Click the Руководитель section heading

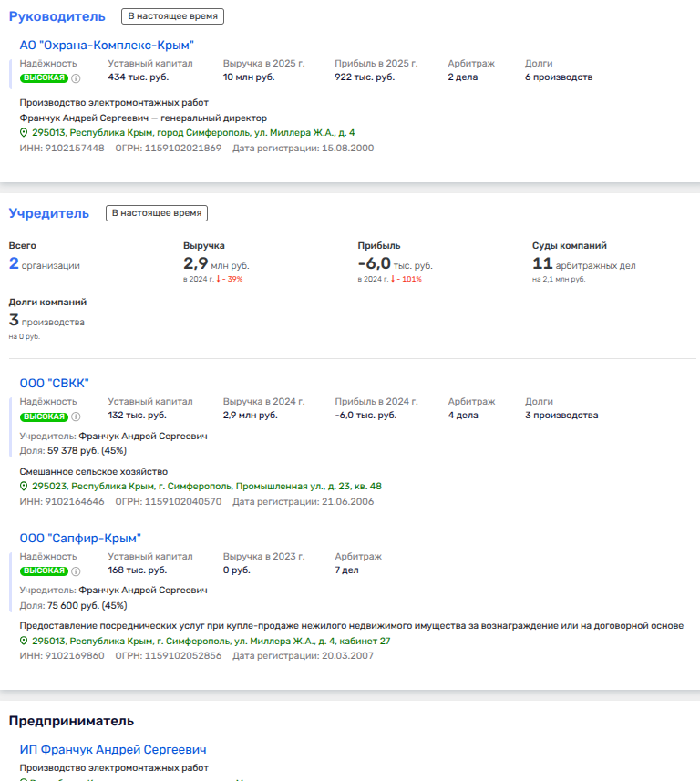pyautogui.click(x=57, y=16)
